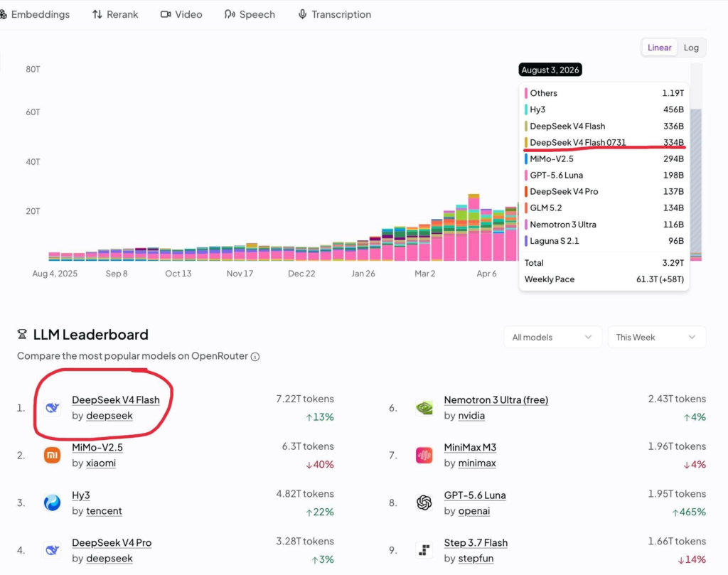Visit the openai author page
Screen dimensions: 728x575
[x=473, y=510]
